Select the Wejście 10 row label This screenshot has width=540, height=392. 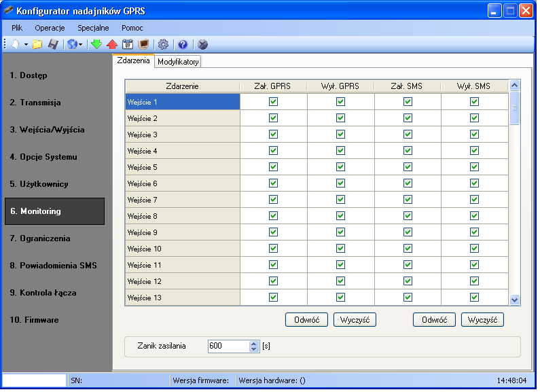coord(183,249)
